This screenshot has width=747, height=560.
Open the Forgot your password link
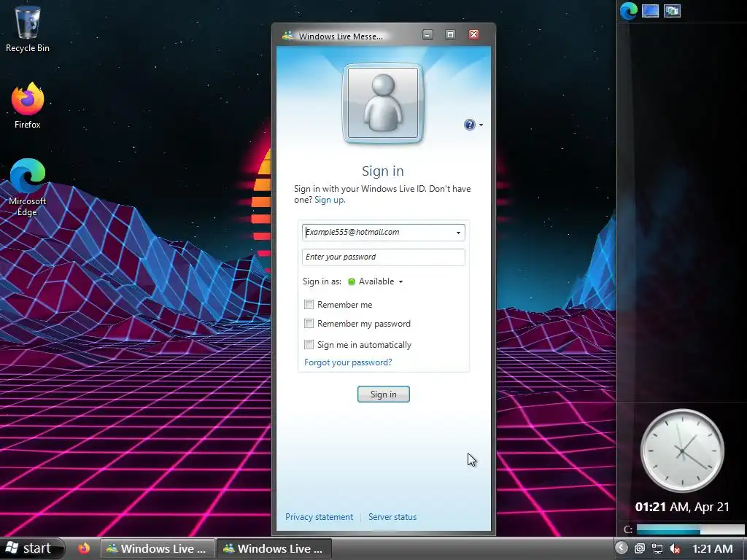click(348, 362)
